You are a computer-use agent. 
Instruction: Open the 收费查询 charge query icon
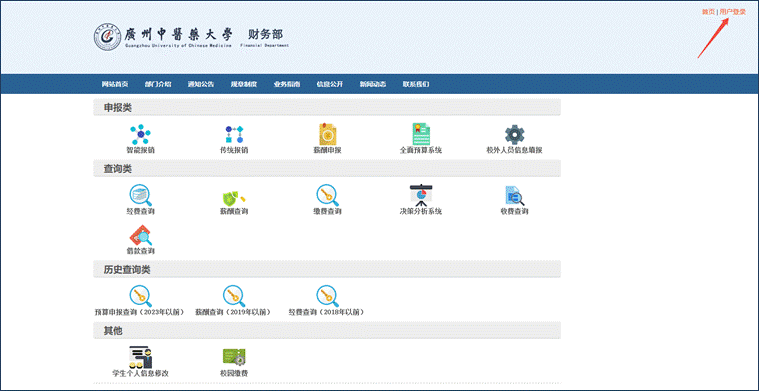pyautogui.click(x=515, y=196)
